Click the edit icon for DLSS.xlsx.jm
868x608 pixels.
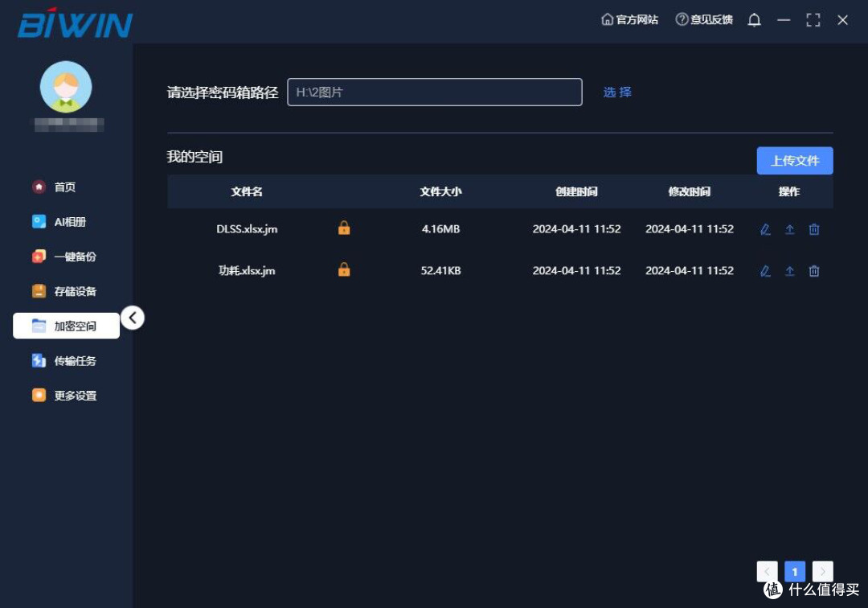point(765,229)
